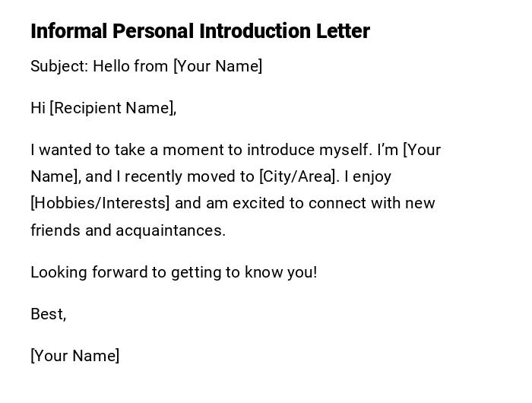The height and width of the screenshot is (403, 532).
Task: Click the "Hi" greeting word
Action: [x=38, y=108]
